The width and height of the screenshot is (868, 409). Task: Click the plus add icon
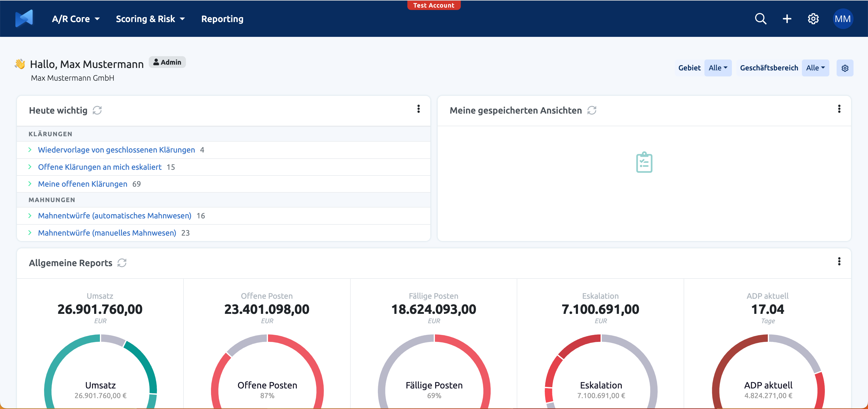(x=787, y=19)
